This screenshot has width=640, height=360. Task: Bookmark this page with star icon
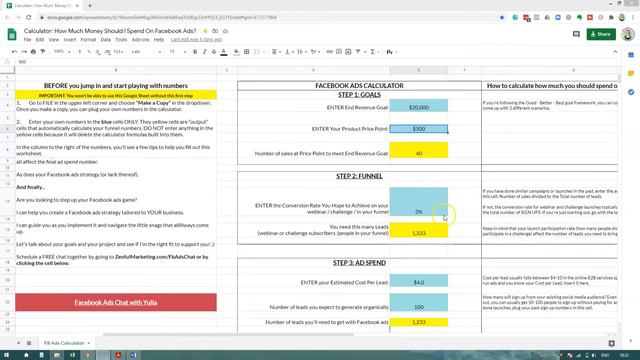pos(502,18)
